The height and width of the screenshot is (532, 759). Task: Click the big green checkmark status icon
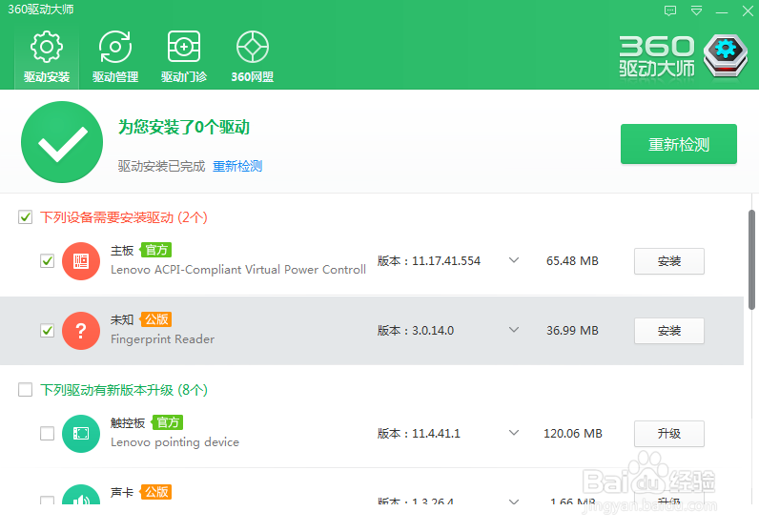(x=62, y=142)
